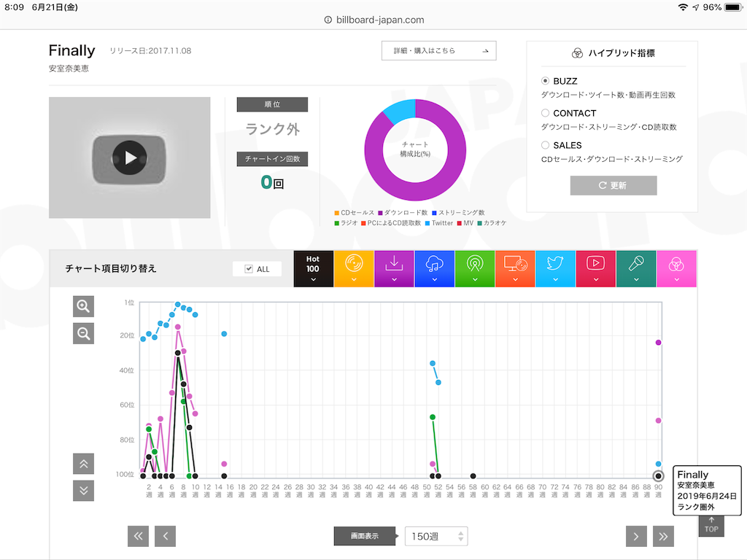Open the 詳細・購入はこちら link

[438, 50]
